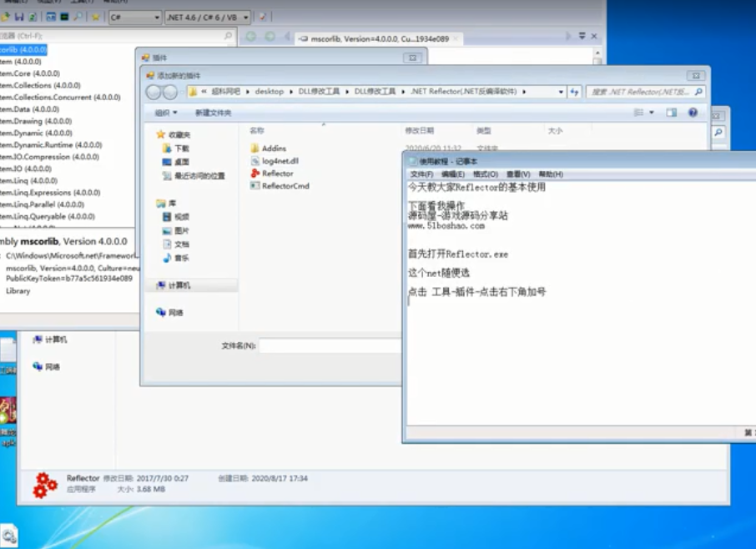756x549 pixels.
Task: Open the C# language dropdown
Action: pyautogui.click(x=135, y=18)
